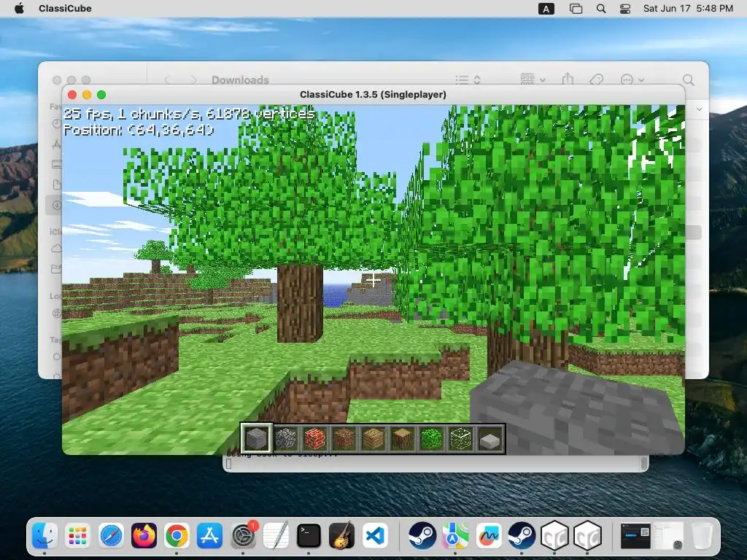
Task: Select the red brick block in hotbar
Action: (x=315, y=438)
